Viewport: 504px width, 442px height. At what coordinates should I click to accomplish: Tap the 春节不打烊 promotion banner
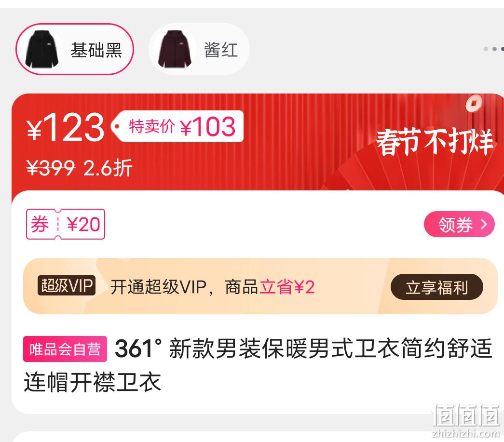pyautogui.click(x=434, y=141)
